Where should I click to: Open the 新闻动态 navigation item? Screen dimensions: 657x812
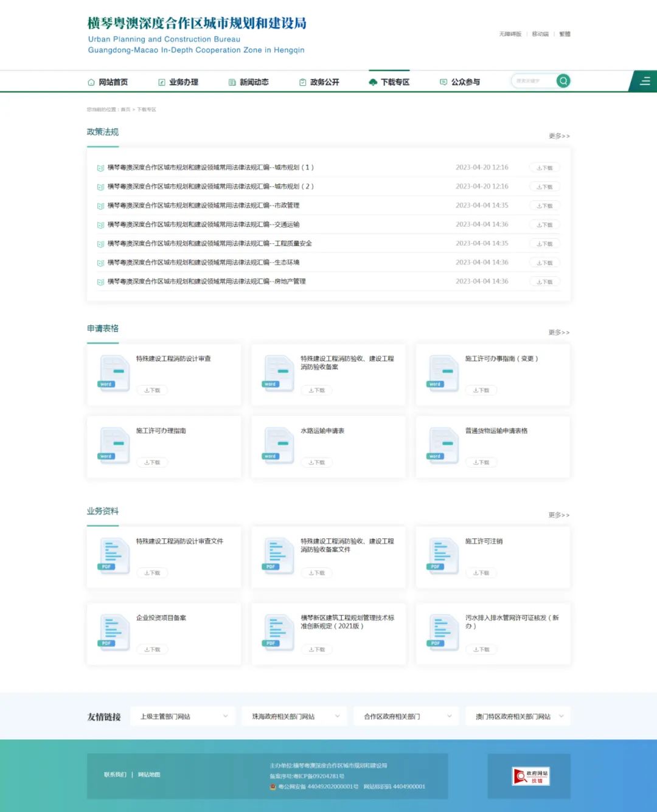tap(249, 82)
